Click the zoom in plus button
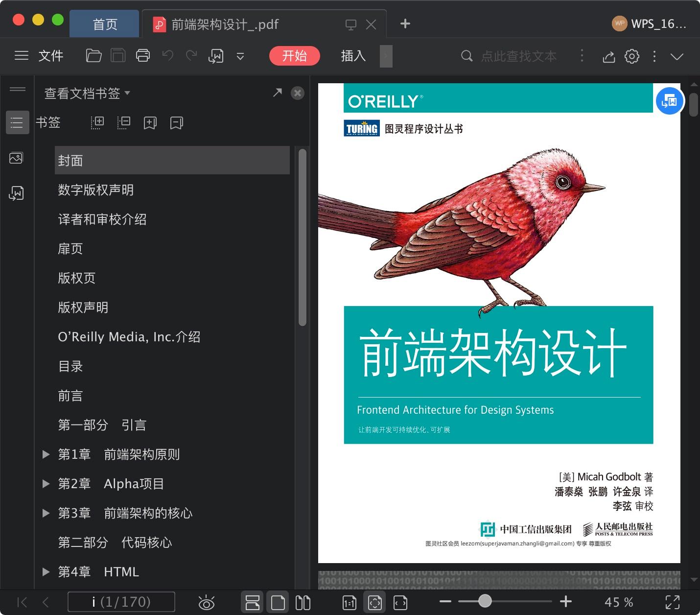The width and height of the screenshot is (700, 615). coord(566,601)
